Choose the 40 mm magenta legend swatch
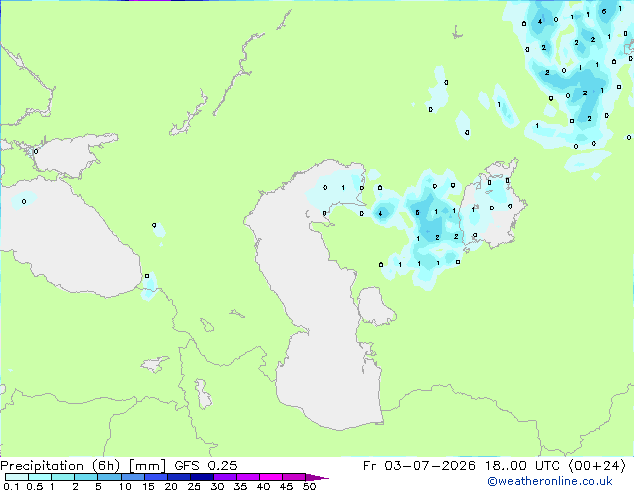This screenshot has width=634, height=490. tap(271, 477)
